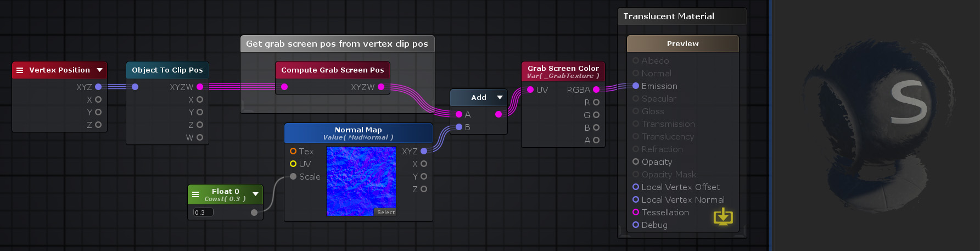Click Normal Map Scale input port
The height and width of the screenshot is (251, 980).
[x=293, y=176]
